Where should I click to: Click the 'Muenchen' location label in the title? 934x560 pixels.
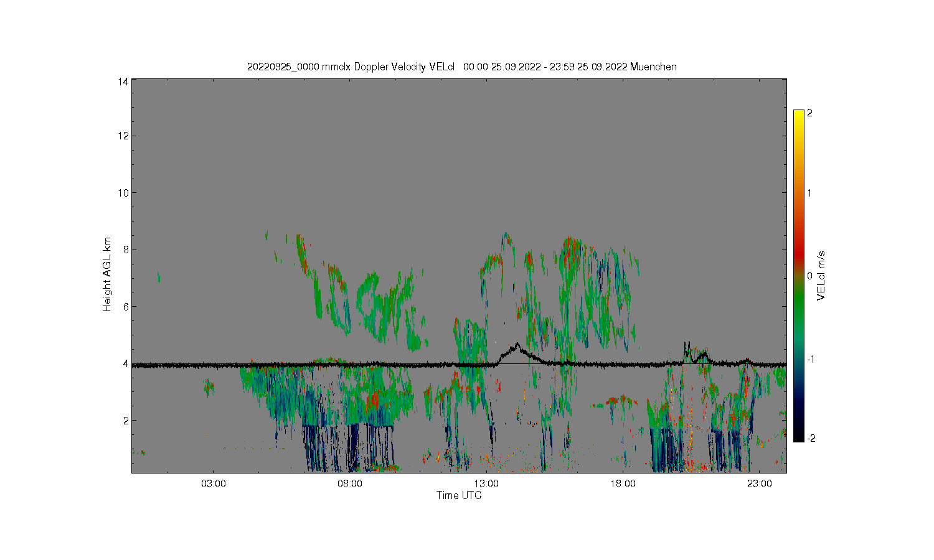[x=653, y=67]
